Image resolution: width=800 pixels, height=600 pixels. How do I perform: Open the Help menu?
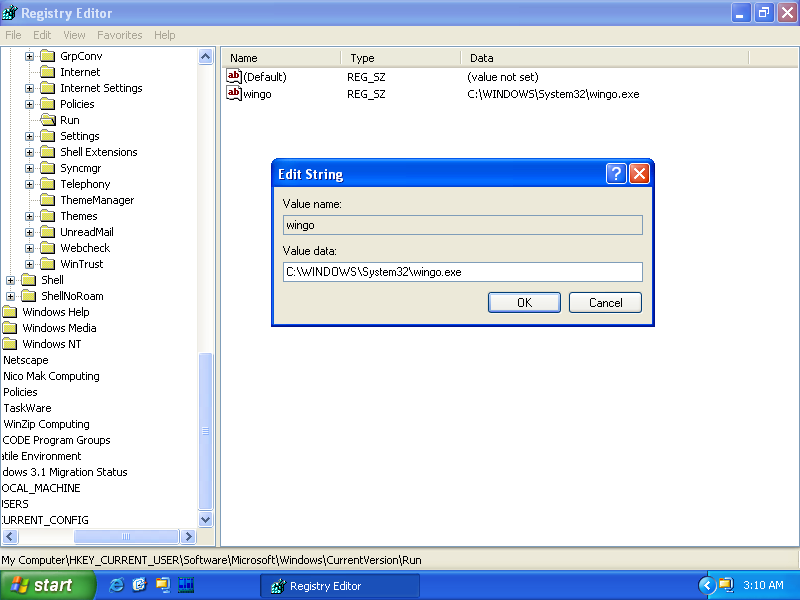click(164, 35)
